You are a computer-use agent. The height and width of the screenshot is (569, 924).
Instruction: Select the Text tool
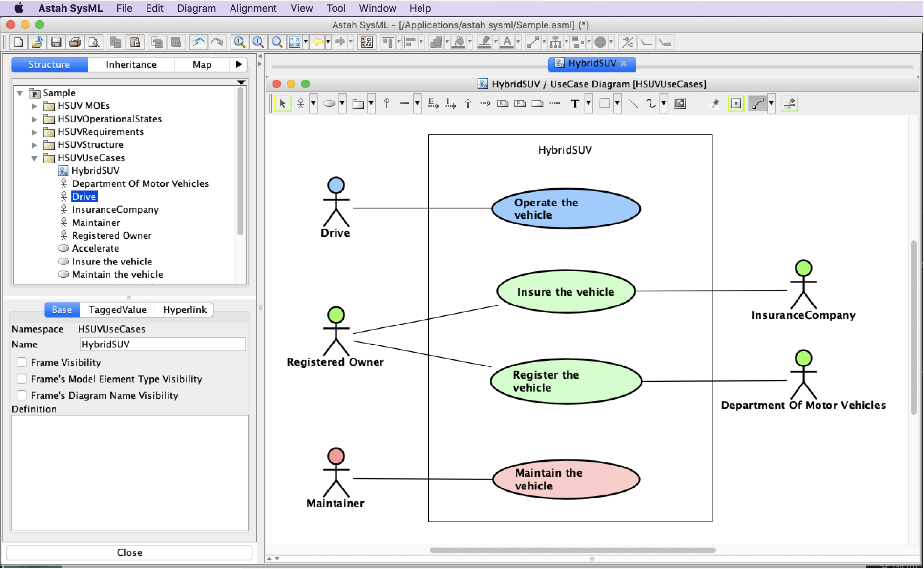(x=575, y=103)
